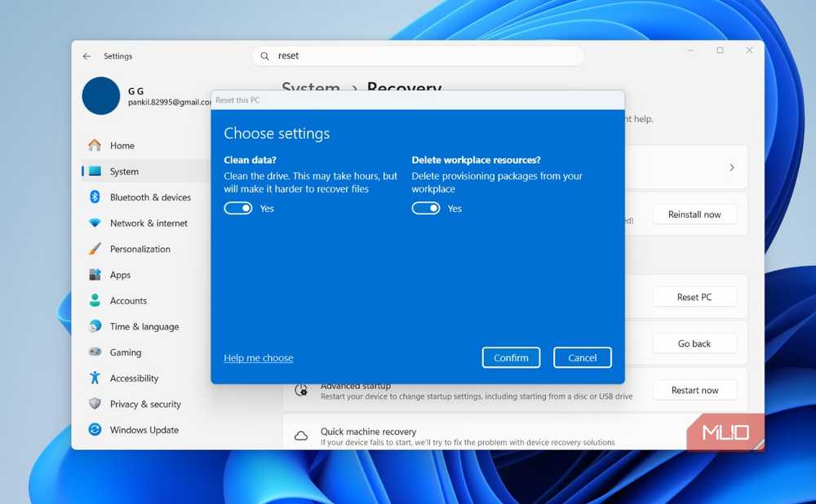The width and height of the screenshot is (816, 504).
Task: Click the G G profile avatar
Action: [x=101, y=95]
